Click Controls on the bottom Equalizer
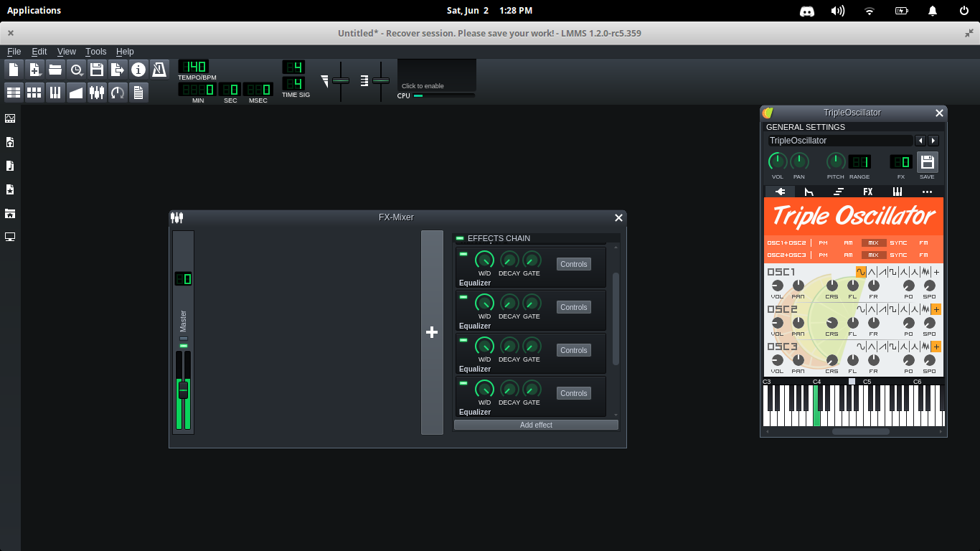980x551 pixels. point(574,393)
